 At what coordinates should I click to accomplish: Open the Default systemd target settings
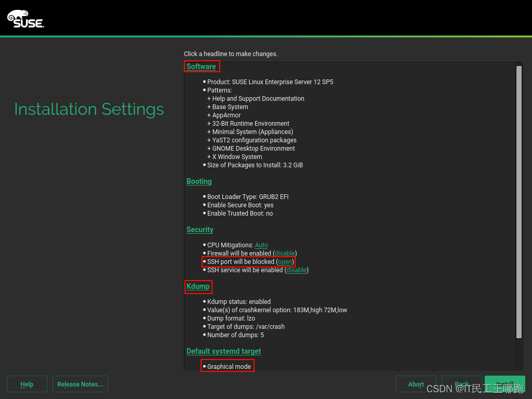(223, 351)
